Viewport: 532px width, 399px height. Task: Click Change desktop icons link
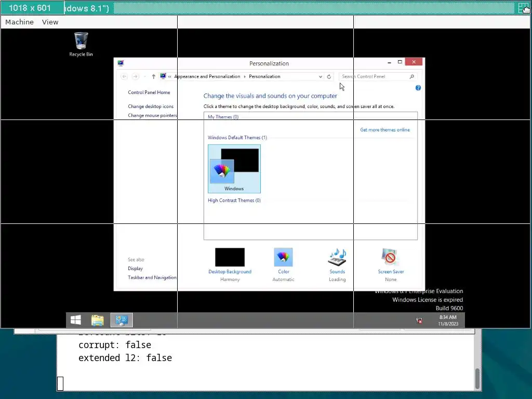151,106
